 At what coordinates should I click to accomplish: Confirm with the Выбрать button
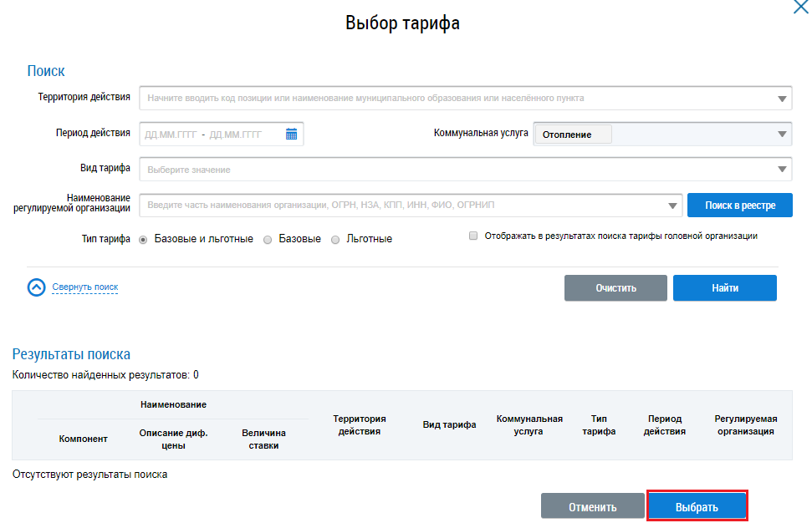point(697,507)
